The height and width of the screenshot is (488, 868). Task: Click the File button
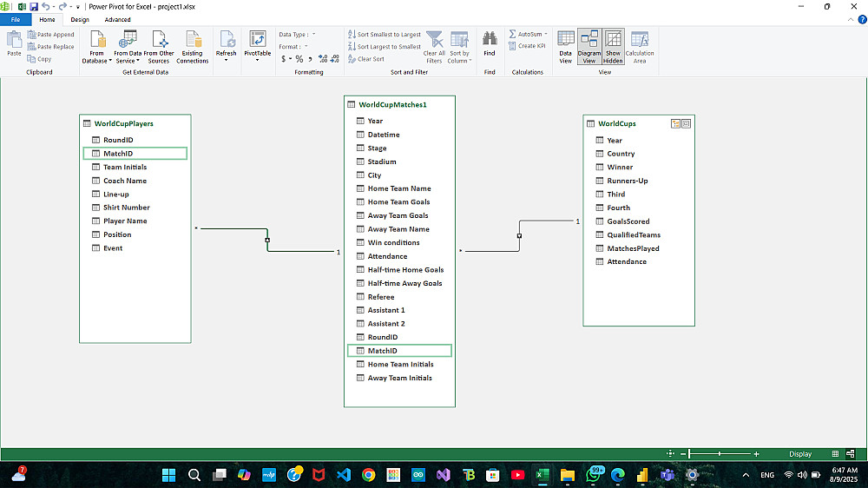(x=16, y=19)
